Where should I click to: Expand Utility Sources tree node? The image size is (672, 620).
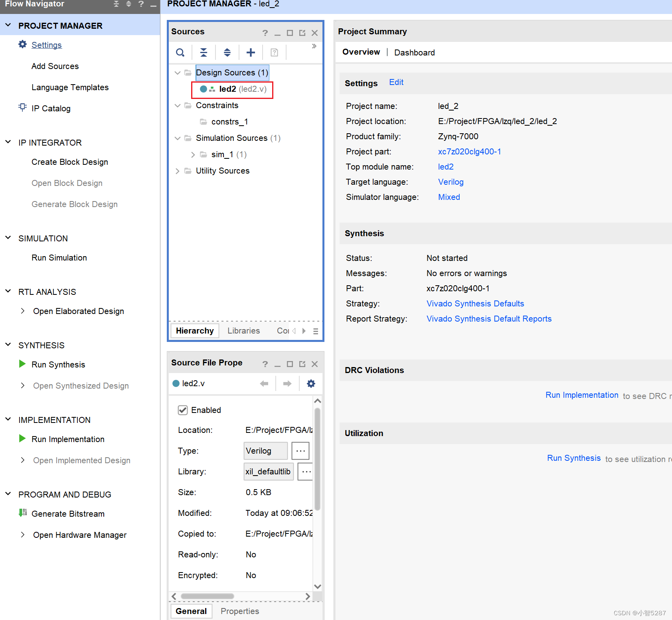coord(178,171)
